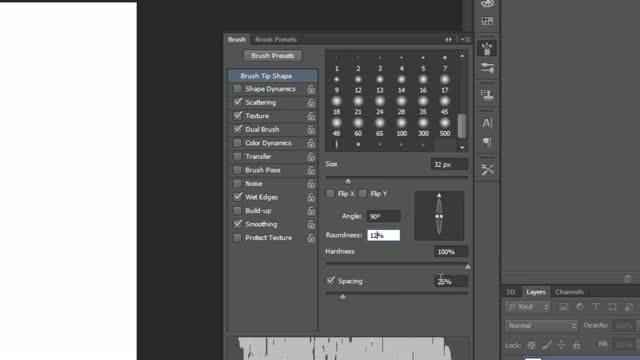Open the Tool Presets panel icon
This screenshot has height=360, width=640.
point(487,169)
